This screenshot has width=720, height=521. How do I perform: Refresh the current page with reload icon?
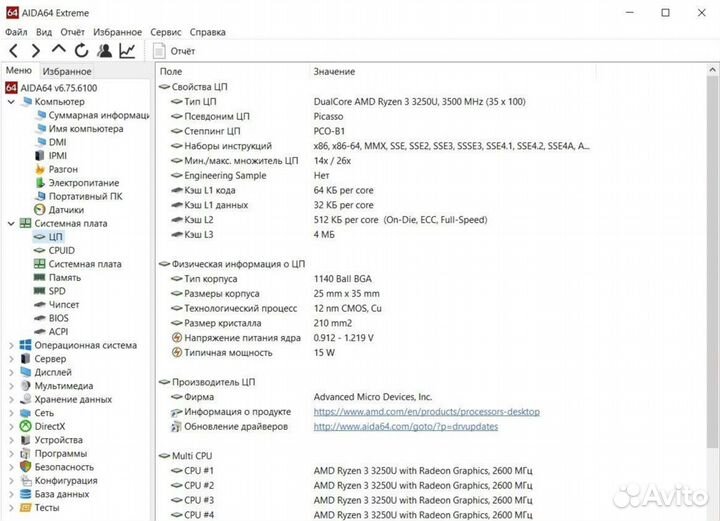coord(82,50)
